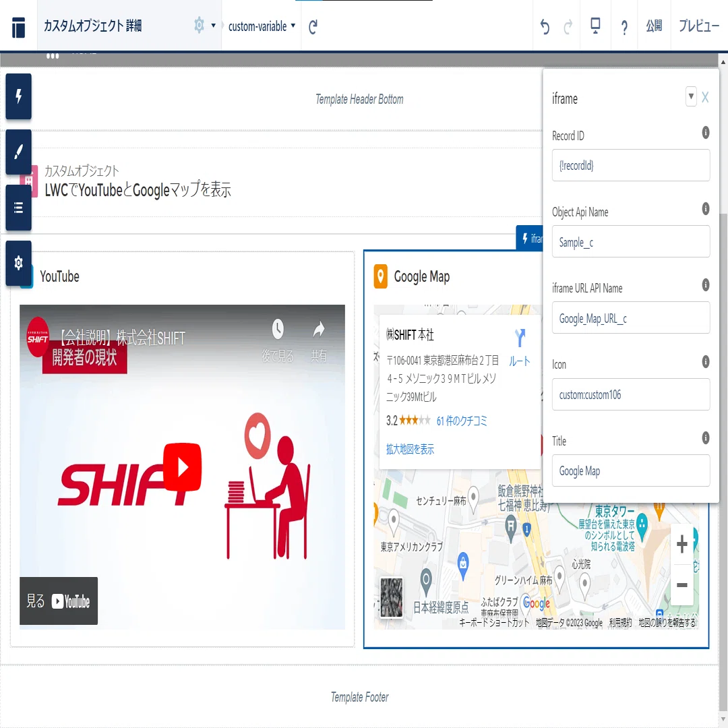Show info for the Title property
This screenshot has height=728, width=728.
tap(705, 437)
